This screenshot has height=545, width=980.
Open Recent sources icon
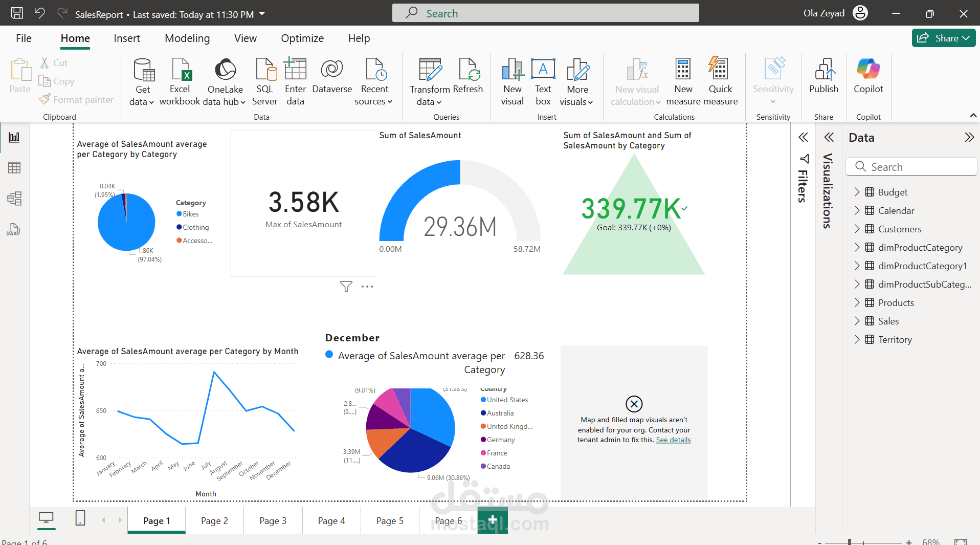click(375, 70)
